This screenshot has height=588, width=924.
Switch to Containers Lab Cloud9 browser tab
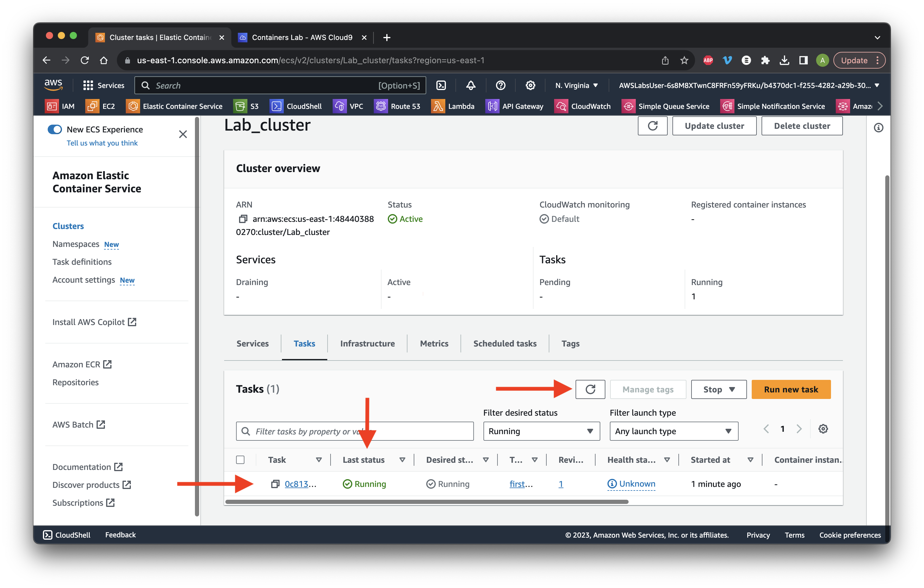tap(302, 37)
